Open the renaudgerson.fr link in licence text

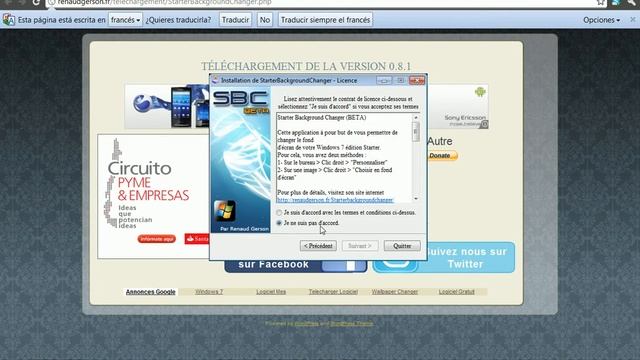[335, 200]
